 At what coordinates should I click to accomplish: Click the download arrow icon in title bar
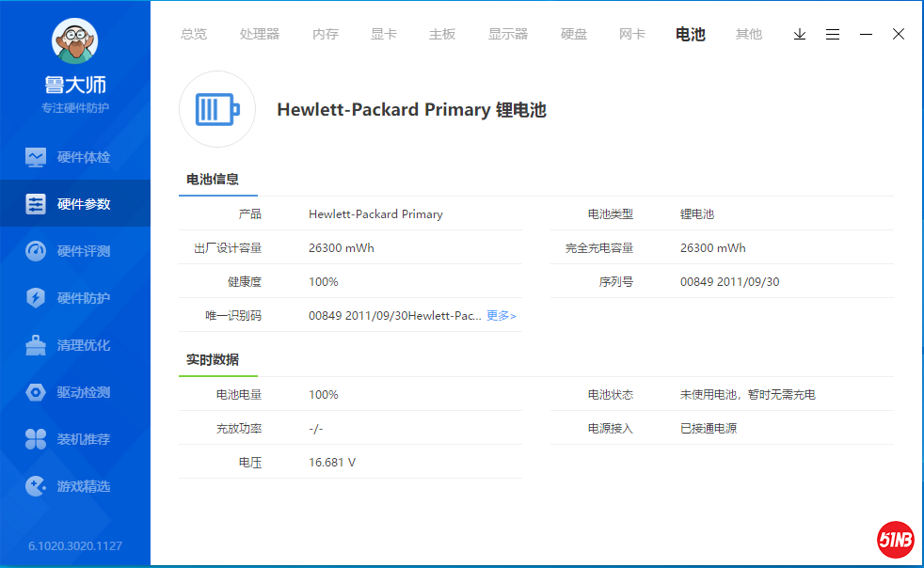click(x=800, y=34)
